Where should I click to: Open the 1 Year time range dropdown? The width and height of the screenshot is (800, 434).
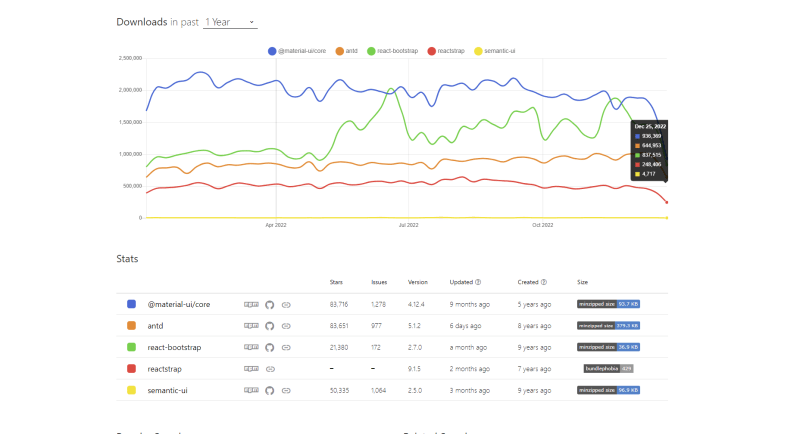click(x=230, y=22)
